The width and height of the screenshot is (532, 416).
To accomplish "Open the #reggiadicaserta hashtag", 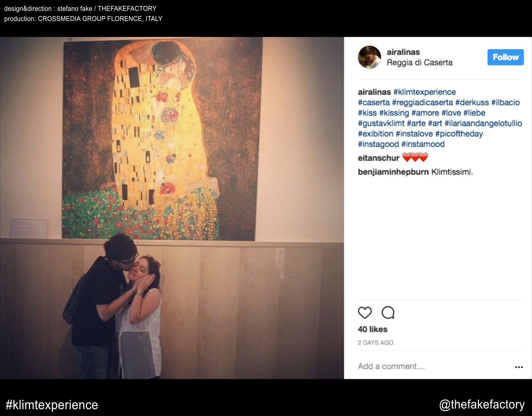I will click(x=422, y=102).
